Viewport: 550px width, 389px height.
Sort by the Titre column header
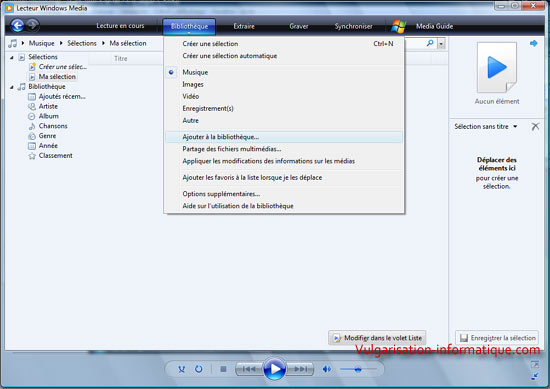point(121,59)
